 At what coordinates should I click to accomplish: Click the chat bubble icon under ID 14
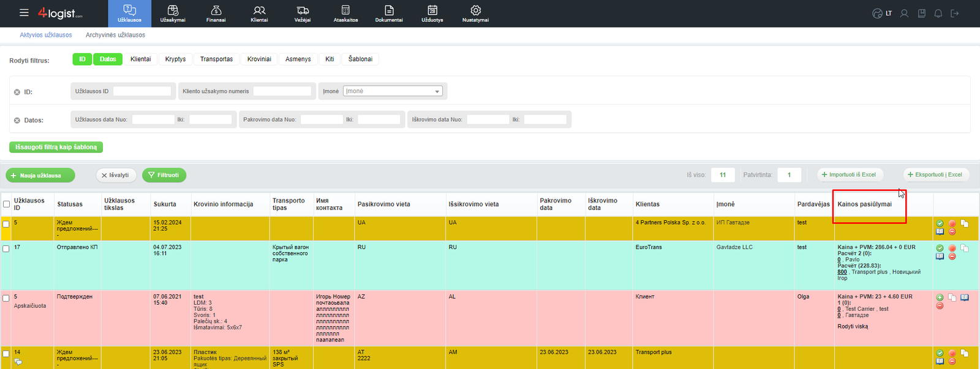pos(18,362)
